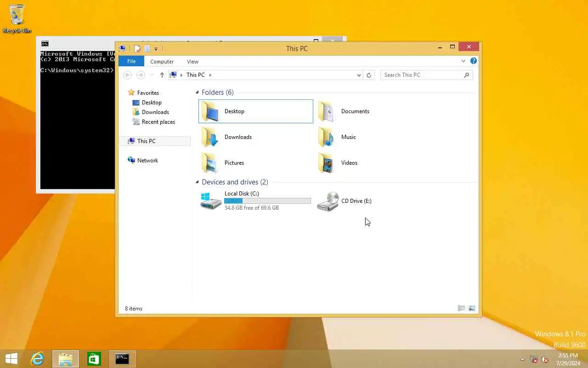The width and height of the screenshot is (588, 368).
Task: Select CD Drive (E:)
Action: [345, 201]
